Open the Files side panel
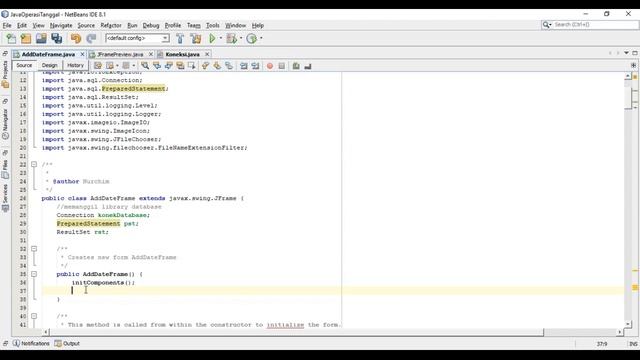This screenshot has width=640, height=360. click(x=5, y=169)
